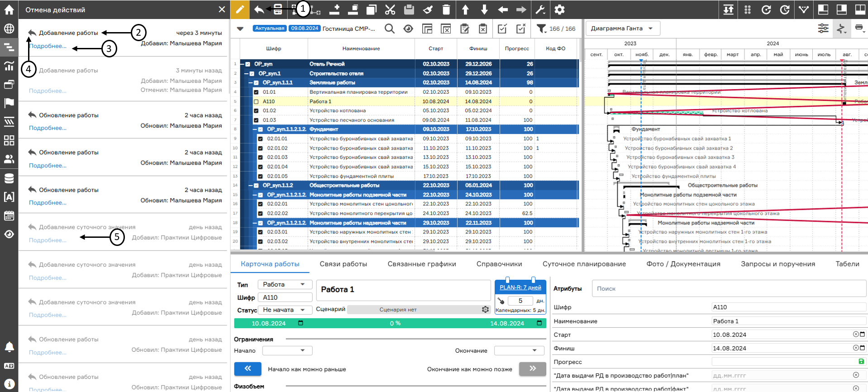
Task: Open the wrench tools icon
Action: click(x=540, y=9)
